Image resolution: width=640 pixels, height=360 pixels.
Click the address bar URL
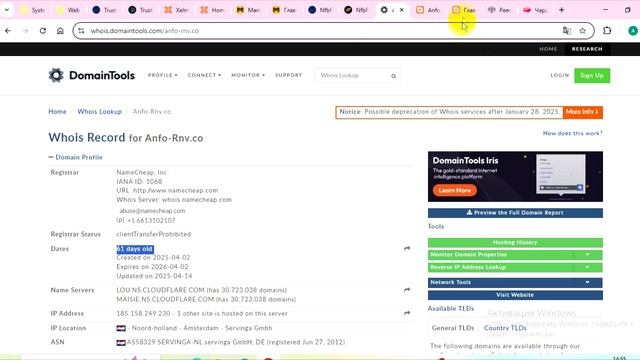144,31
